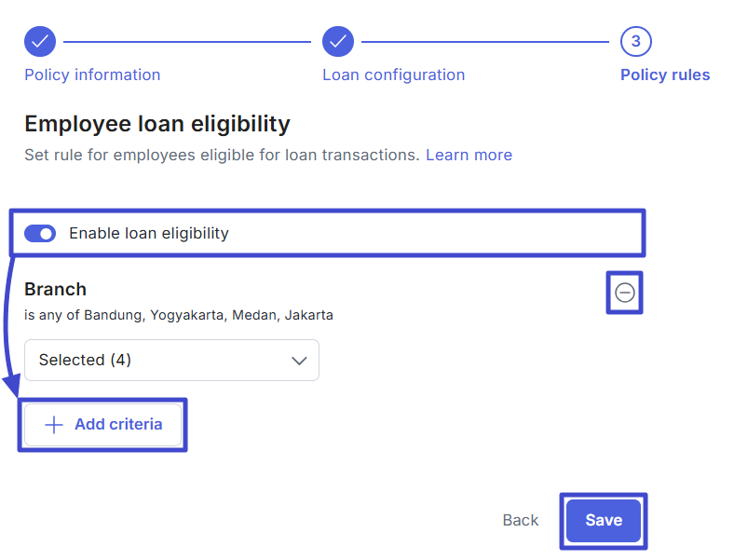This screenshot has height=560, width=734.
Task: Disable the loan eligibility toggle switch
Action: (x=40, y=233)
